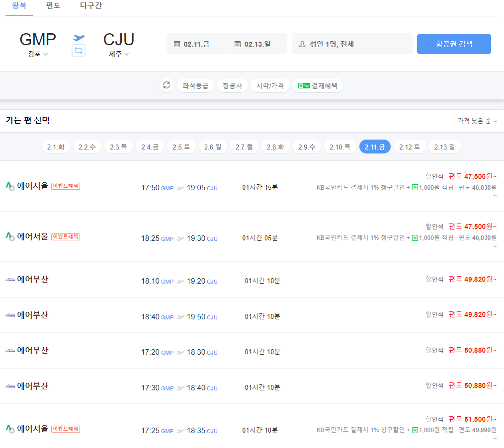Click 01시간 15분 duration text
Screen dimensions: 504x448
[260, 188]
